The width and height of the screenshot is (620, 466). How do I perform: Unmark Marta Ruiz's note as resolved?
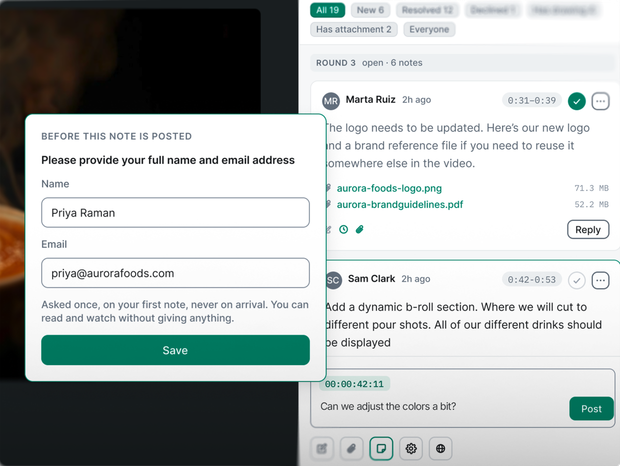(x=577, y=101)
